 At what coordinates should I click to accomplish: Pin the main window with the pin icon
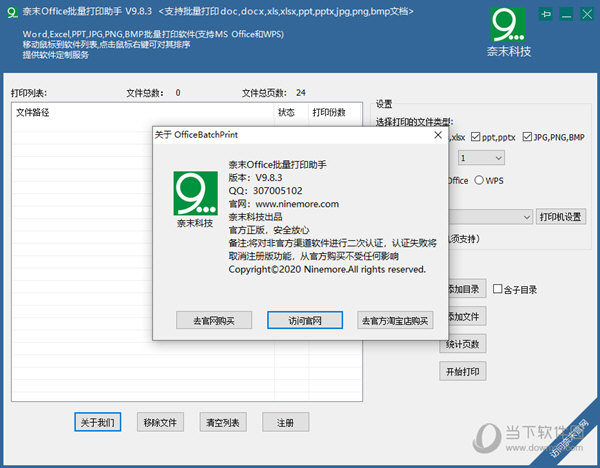(x=546, y=15)
